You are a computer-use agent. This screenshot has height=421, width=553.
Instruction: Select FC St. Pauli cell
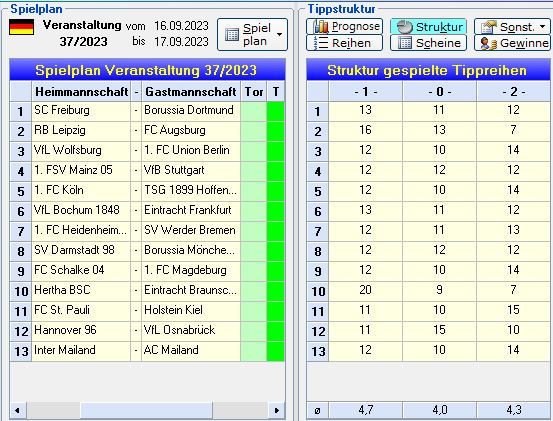coord(81,311)
